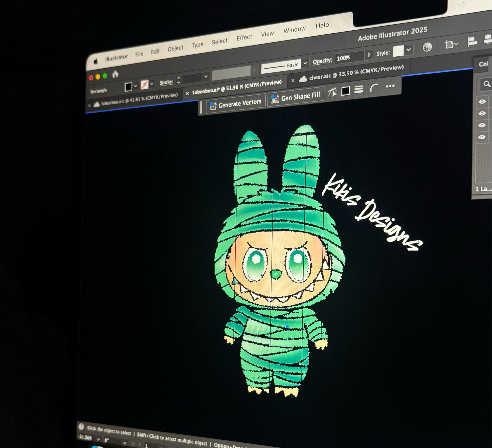This screenshot has width=492, height=448.
Task: Click the fill square icon in contextual bar
Action: (x=345, y=91)
